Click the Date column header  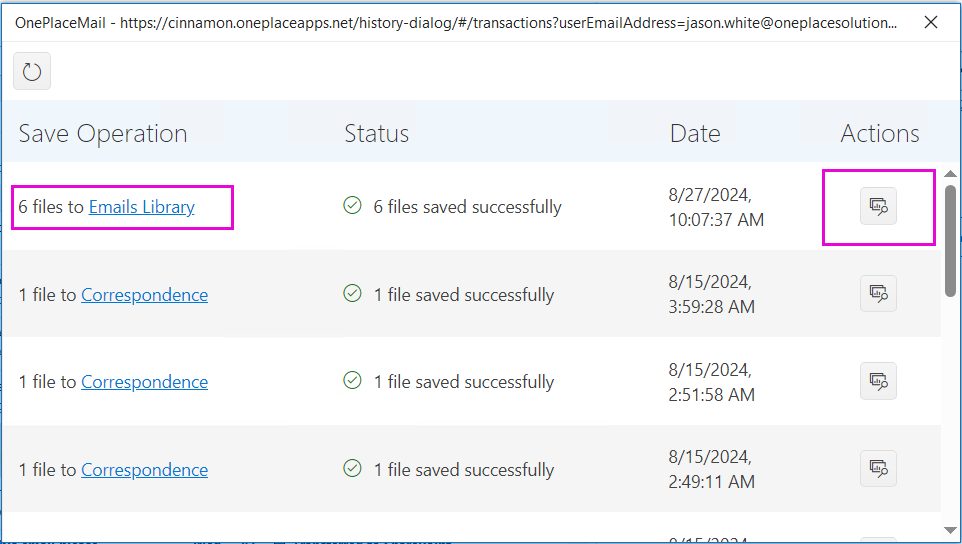pyautogui.click(x=695, y=134)
